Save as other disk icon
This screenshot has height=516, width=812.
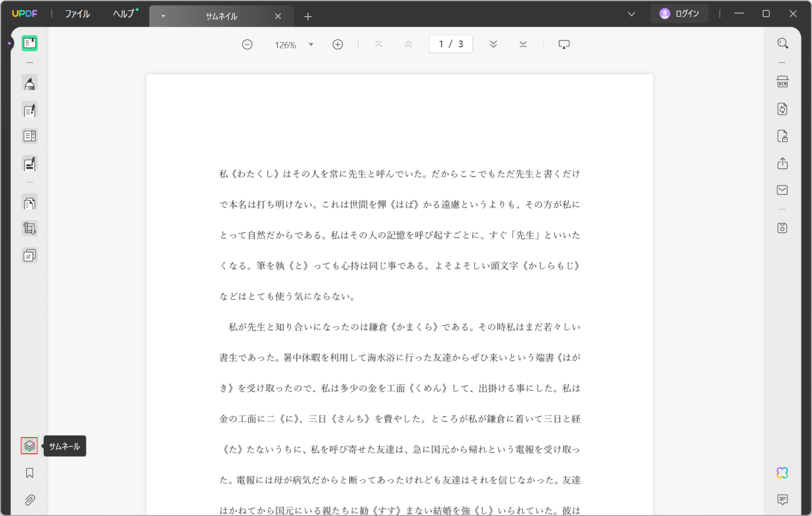(782, 228)
